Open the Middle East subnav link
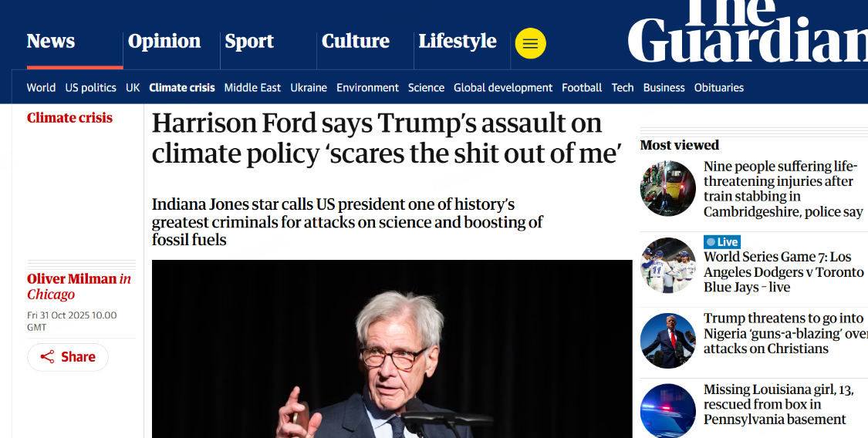The height and width of the screenshot is (438, 868). (x=252, y=88)
